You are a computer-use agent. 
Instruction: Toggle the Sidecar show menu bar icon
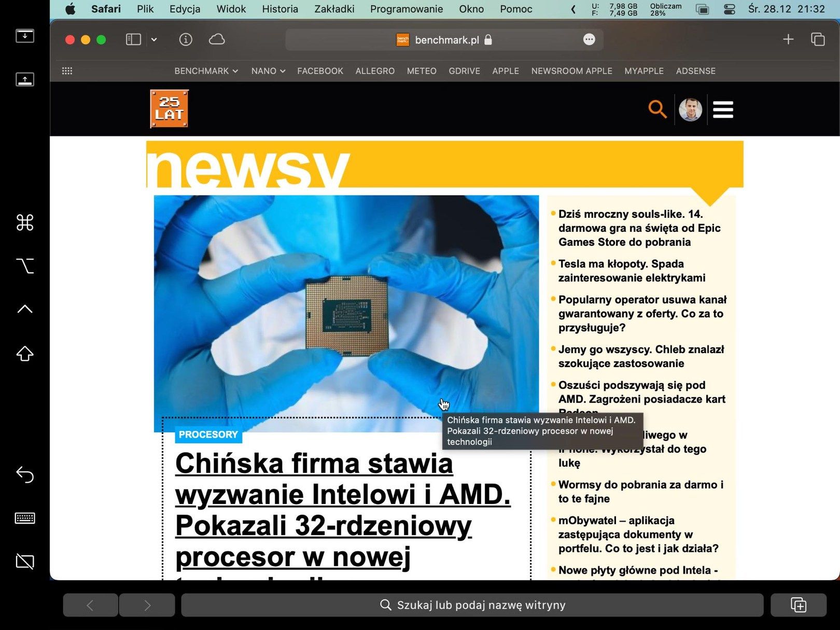[x=25, y=36]
